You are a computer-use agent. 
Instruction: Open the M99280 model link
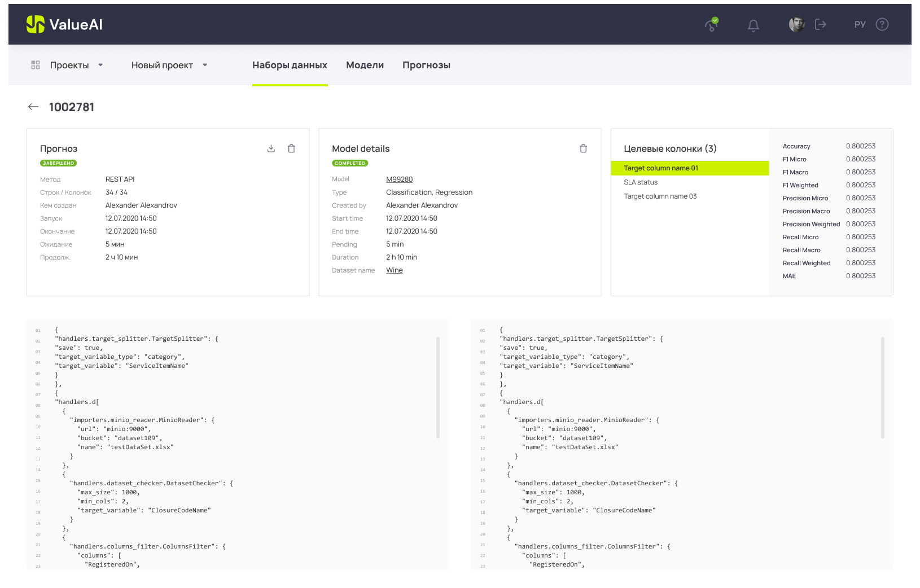point(399,179)
